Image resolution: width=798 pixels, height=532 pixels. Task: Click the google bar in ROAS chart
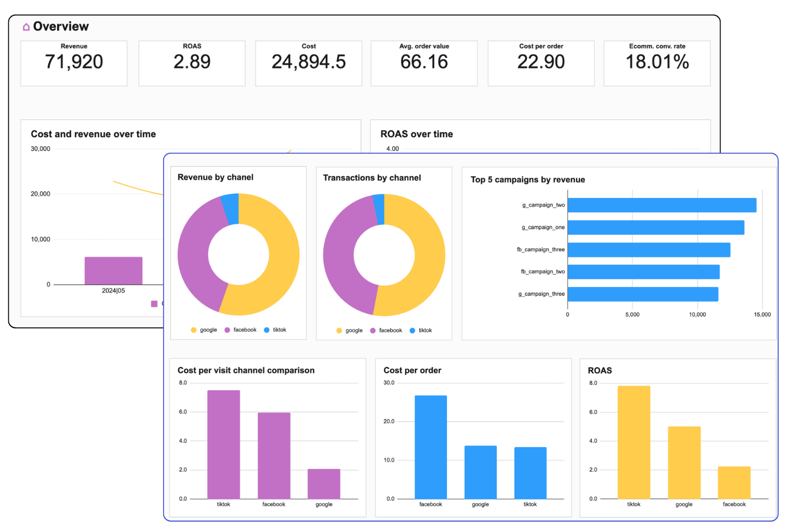click(x=684, y=462)
